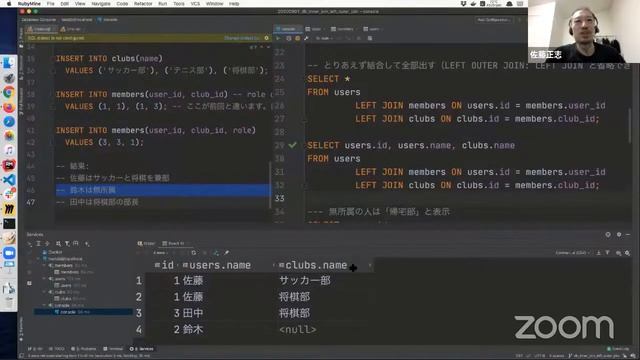
Task: Open the rows-per-page dropdown in results
Action: 160,253
